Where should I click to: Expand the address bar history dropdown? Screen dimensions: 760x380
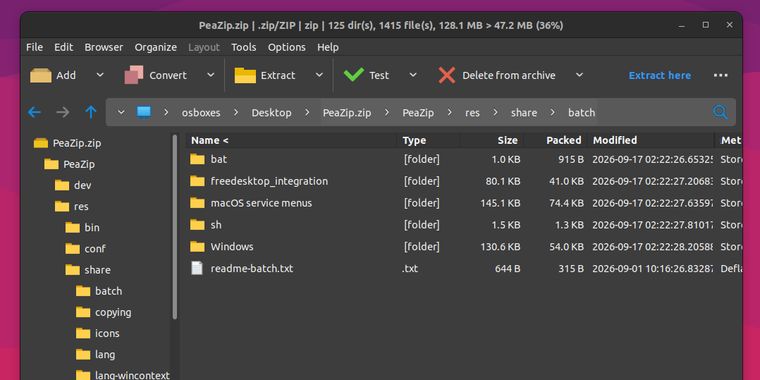pyautogui.click(x=121, y=112)
